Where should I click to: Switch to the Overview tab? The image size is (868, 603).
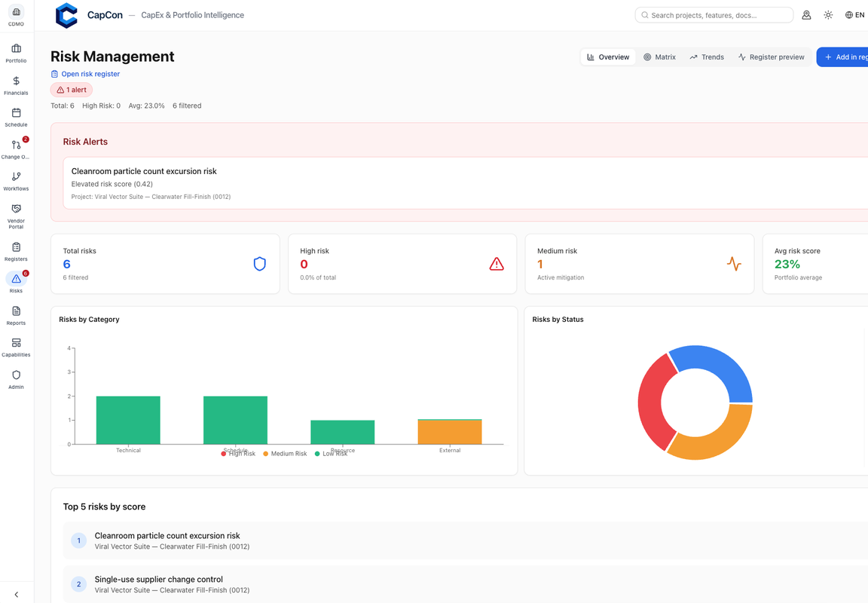click(608, 57)
